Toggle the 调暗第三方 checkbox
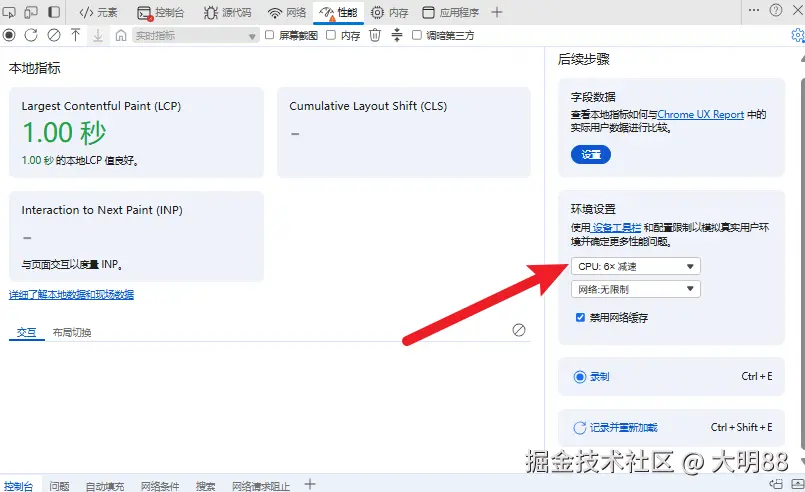 (x=417, y=35)
